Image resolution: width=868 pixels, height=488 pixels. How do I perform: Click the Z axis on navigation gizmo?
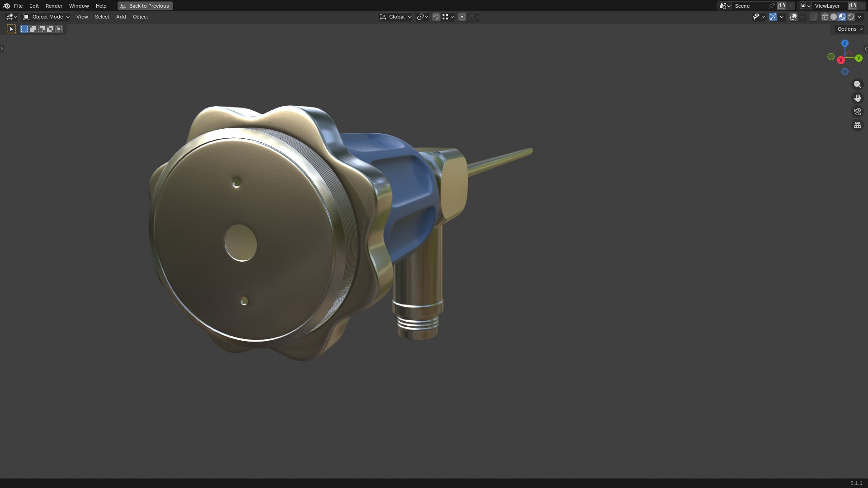845,43
